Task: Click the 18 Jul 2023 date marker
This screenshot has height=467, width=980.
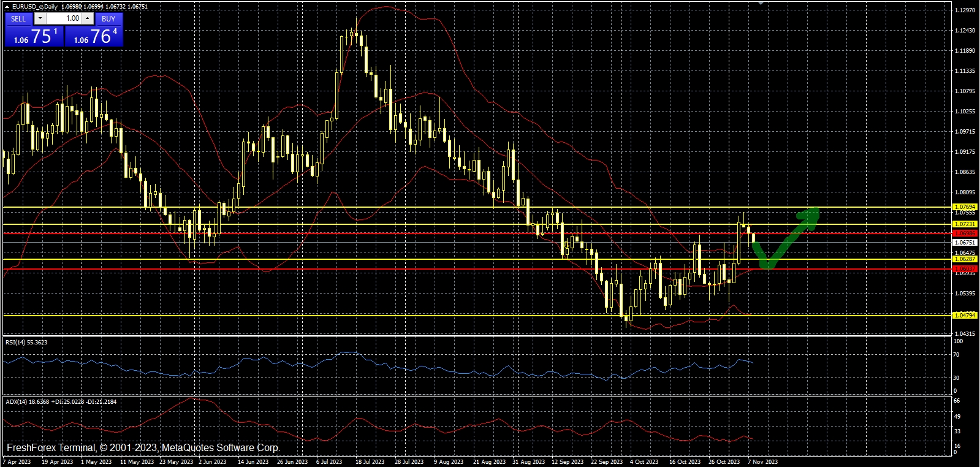Action: pos(370,462)
